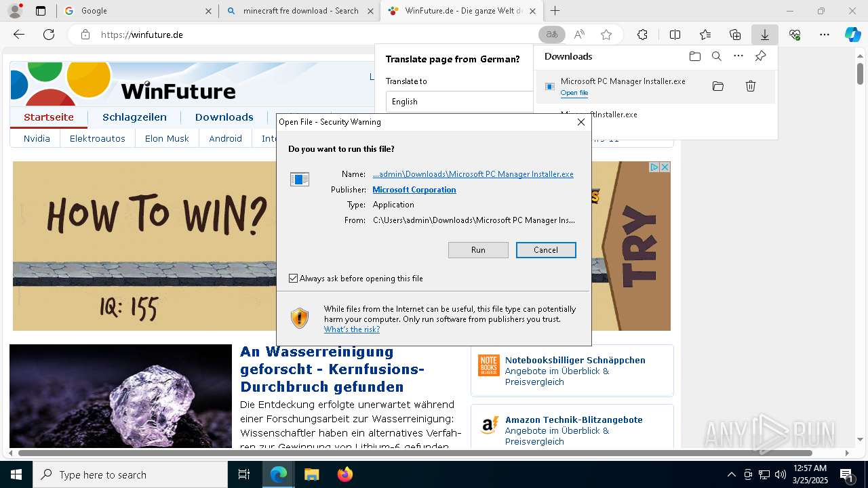Image resolution: width=868 pixels, height=488 pixels.
Task: Open the Elon Musk topic link
Action: pos(167,138)
